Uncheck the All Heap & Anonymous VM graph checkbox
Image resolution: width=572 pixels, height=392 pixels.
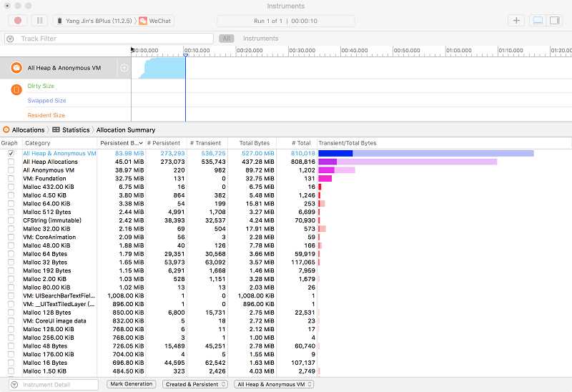[11, 154]
